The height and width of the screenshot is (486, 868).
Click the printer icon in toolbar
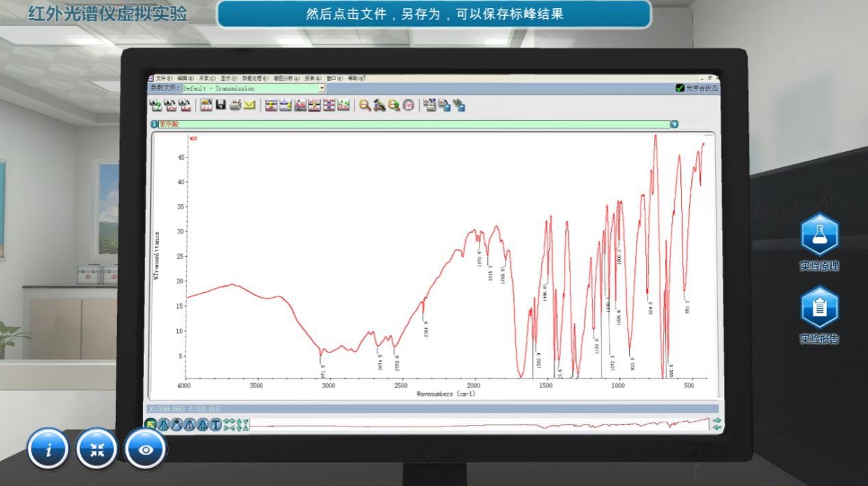tap(235, 105)
